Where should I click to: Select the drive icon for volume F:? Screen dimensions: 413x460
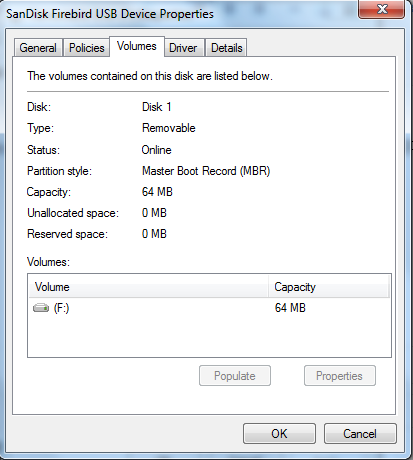tap(41, 308)
